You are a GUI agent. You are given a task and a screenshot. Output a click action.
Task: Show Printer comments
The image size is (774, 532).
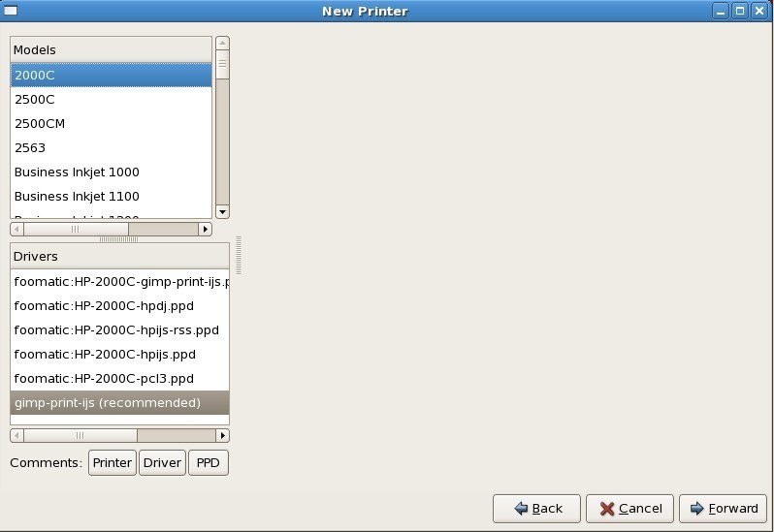pyautogui.click(x=113, y=462)
